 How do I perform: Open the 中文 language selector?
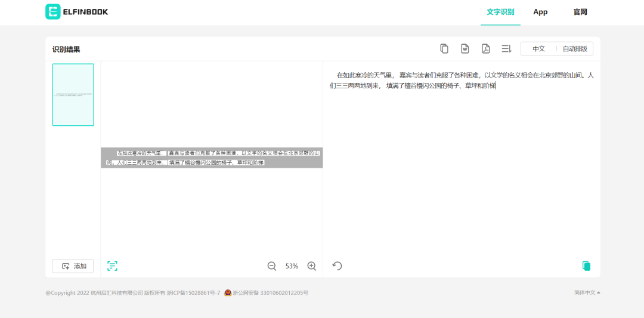click(538, 48)
